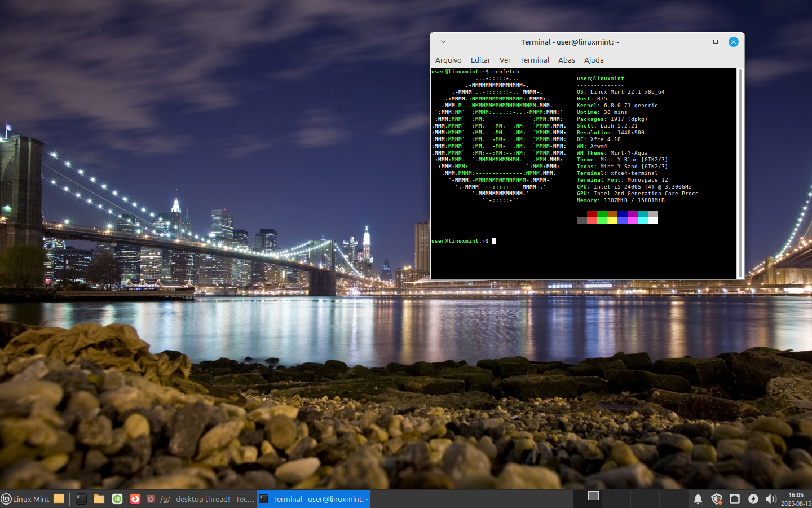Open the power manager lightning icon
The width and height of the screenshot is (812, 508).
(753, 499)
